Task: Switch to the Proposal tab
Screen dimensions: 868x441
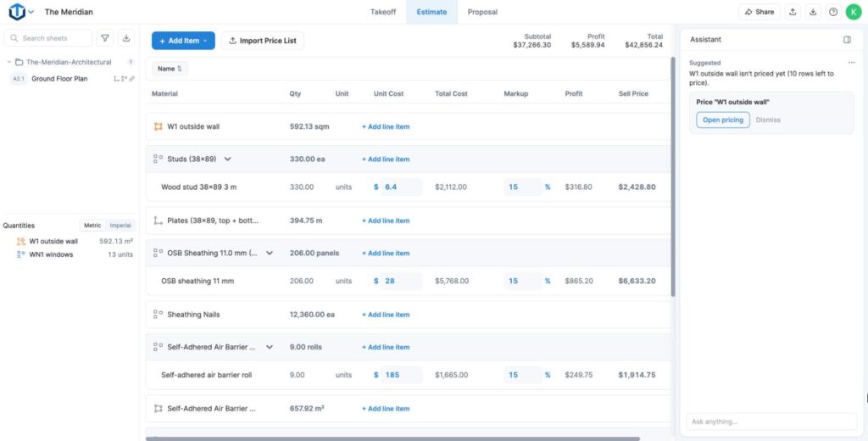Action: 482,12
